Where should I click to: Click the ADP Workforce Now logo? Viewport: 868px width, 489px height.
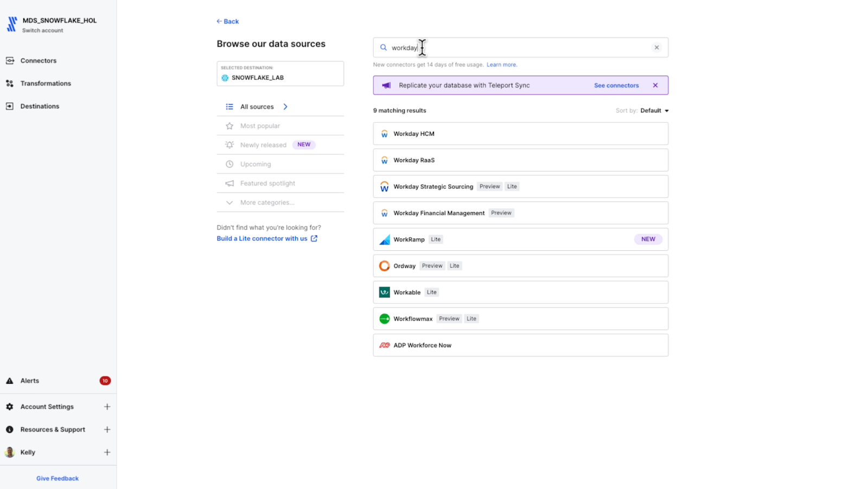click(x=384, y=345)
